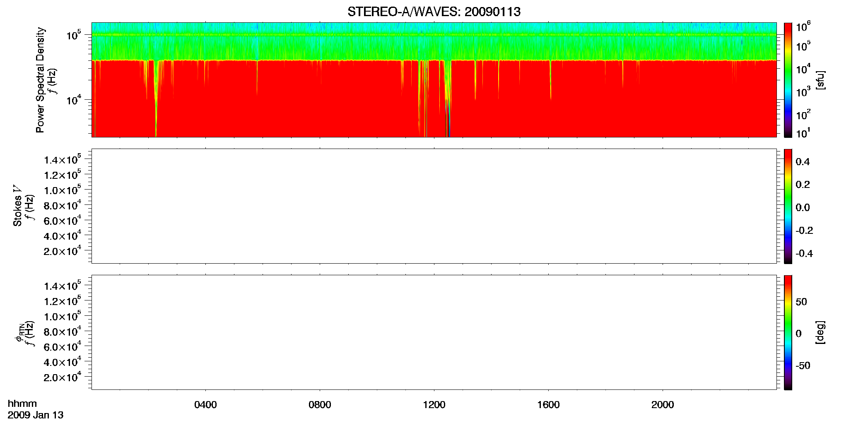
Task: Click the 0400 time tick label
Action: coord(205,405)
